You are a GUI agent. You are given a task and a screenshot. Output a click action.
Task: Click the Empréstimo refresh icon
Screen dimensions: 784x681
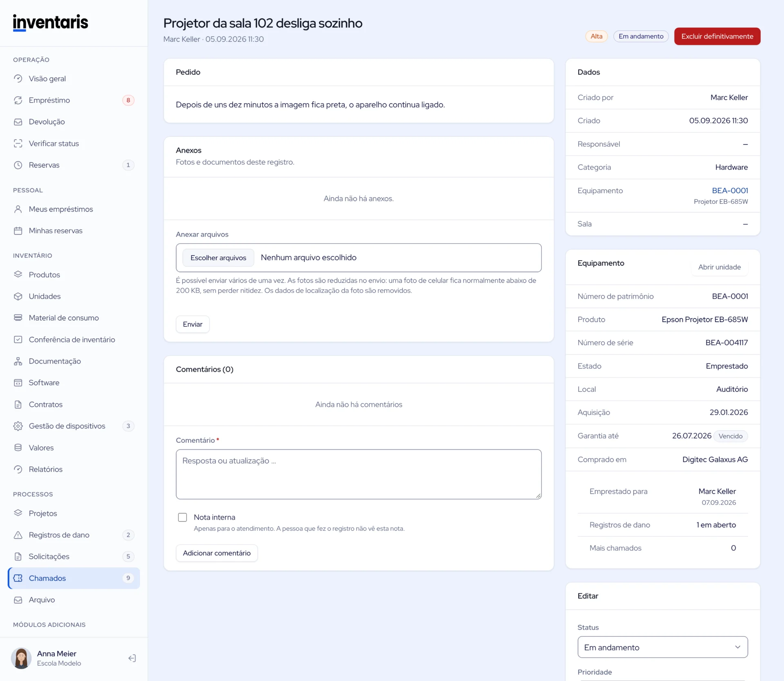18,100
